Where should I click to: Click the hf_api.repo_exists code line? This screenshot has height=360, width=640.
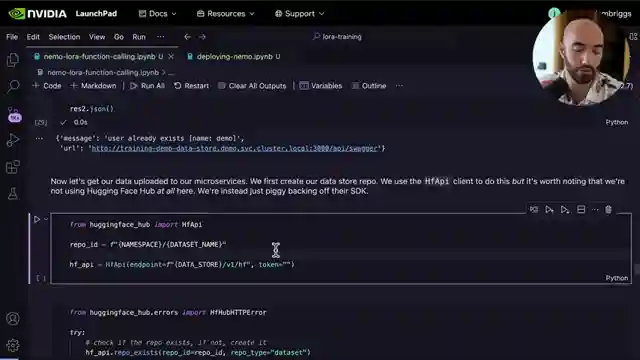[x=198, y=352]
